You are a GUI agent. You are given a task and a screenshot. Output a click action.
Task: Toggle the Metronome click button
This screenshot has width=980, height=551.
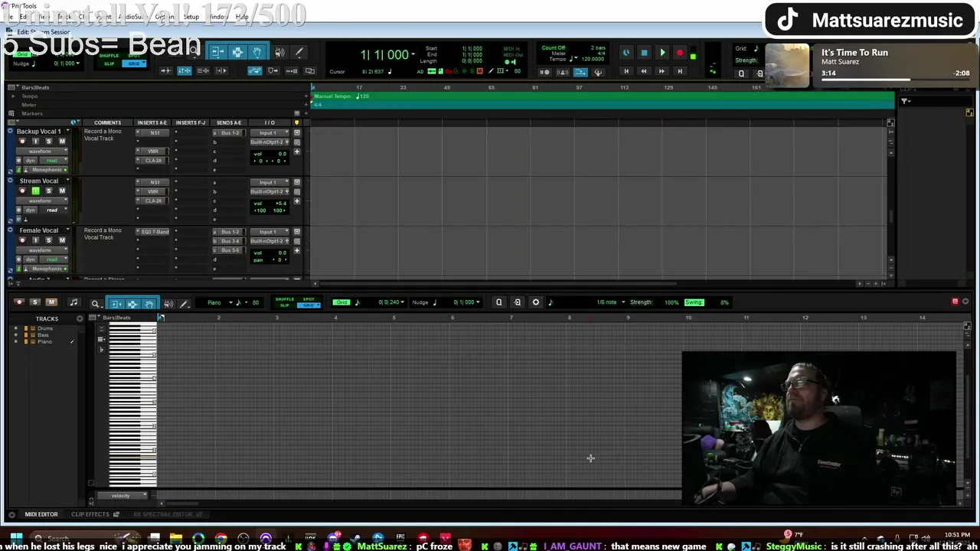[563, 72]
